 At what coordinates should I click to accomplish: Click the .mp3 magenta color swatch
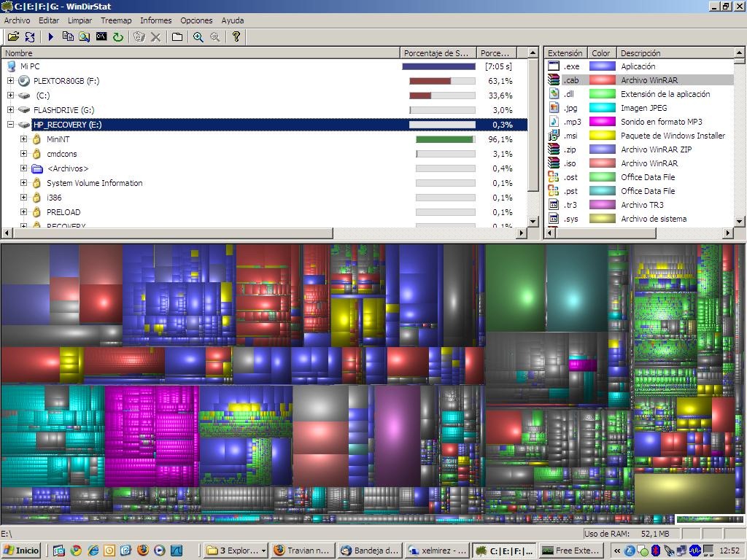[x=602, y=122]
